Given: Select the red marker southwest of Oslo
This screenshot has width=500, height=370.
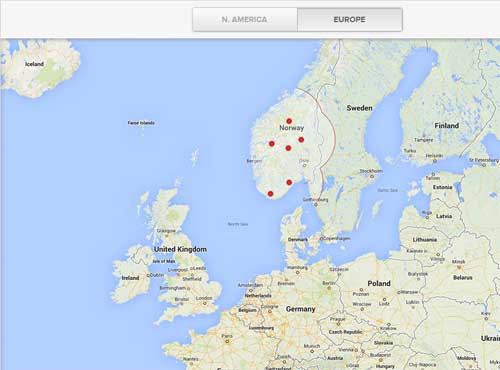Looking at the screenshot, I should click(289, 182).
